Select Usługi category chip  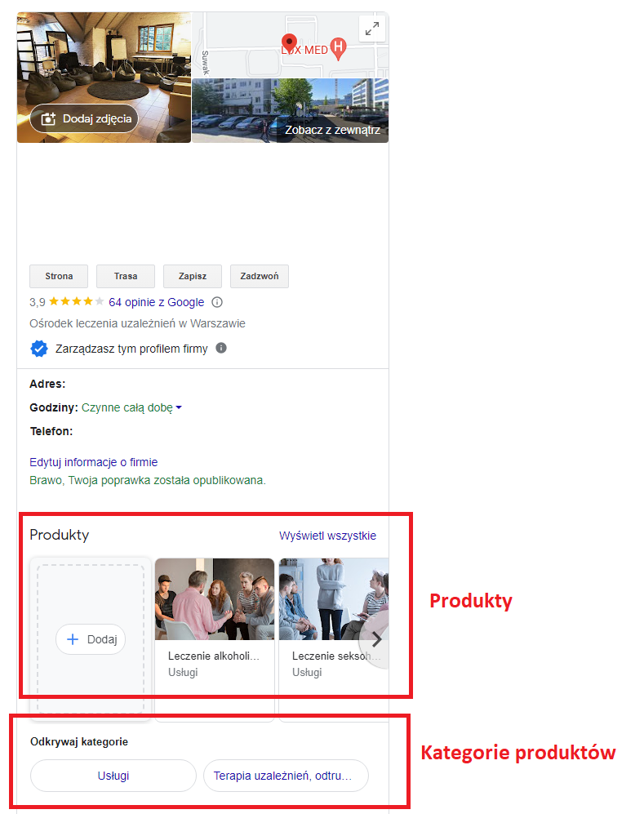click(x=113, y=776)
